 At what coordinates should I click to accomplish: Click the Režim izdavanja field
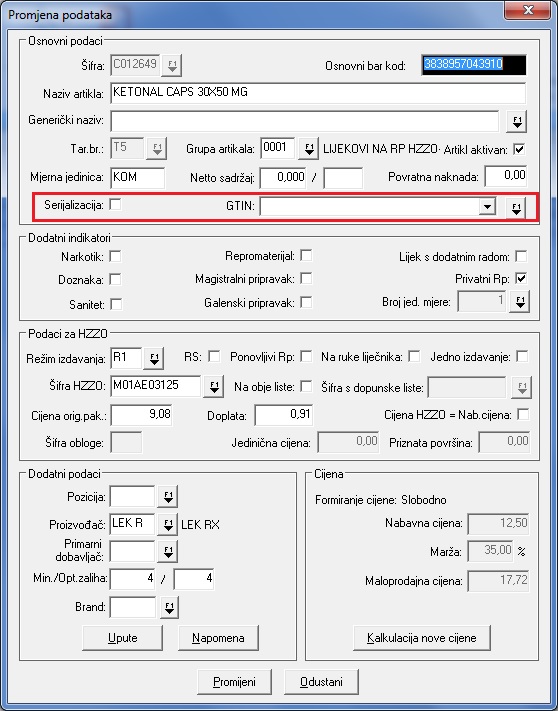click(x=126, y=358)
